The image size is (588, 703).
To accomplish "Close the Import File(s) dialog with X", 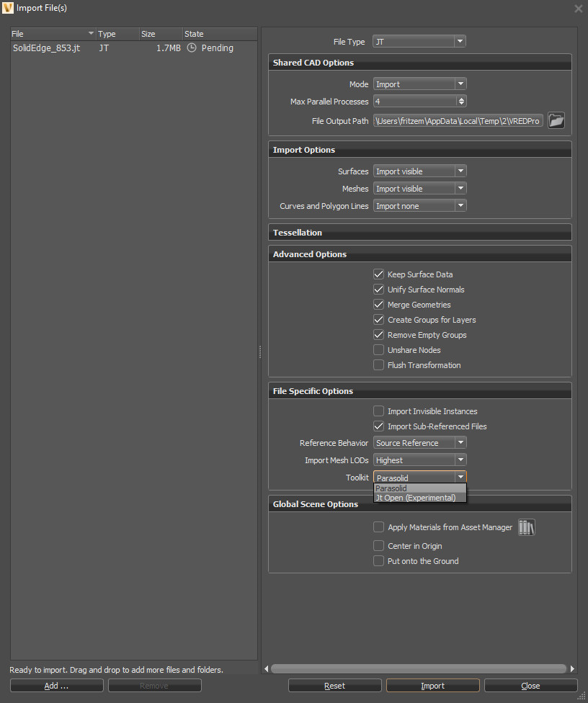I will tap(579, 8).
